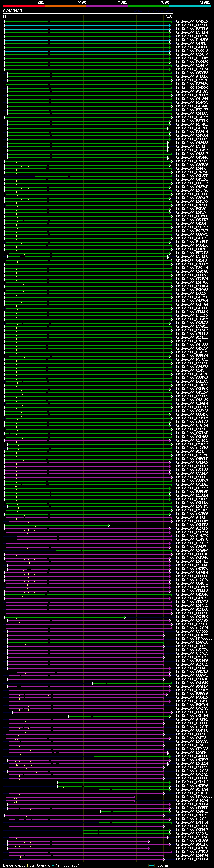Select label UniRef100_A5HIG3

(x=192, y=91)
